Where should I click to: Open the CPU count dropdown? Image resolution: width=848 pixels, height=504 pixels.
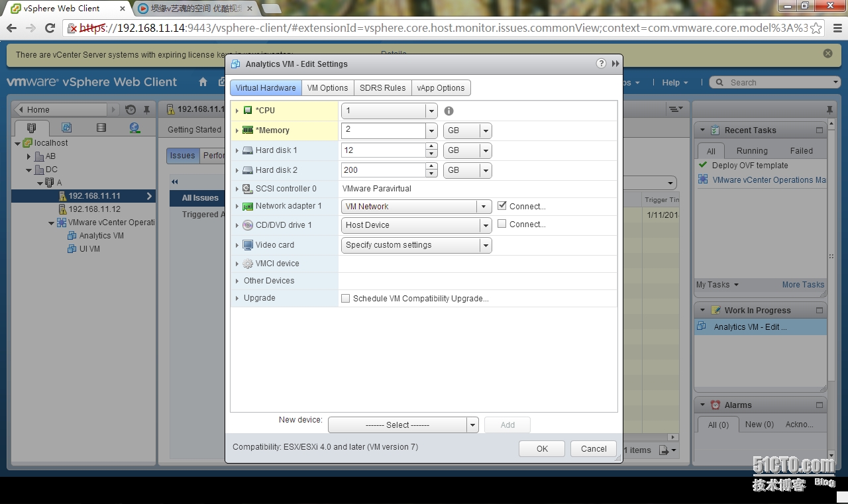click(431, 111)
